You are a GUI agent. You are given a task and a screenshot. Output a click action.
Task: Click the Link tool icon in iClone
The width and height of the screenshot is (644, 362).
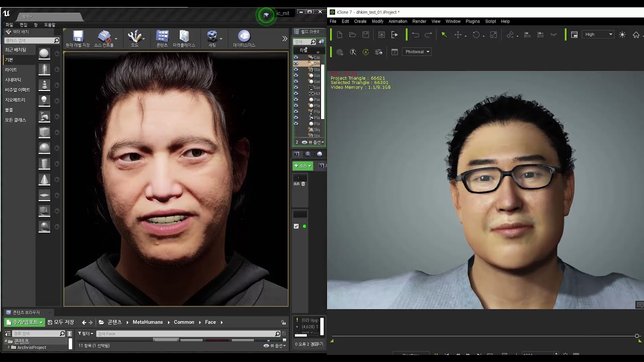point(510,35)
